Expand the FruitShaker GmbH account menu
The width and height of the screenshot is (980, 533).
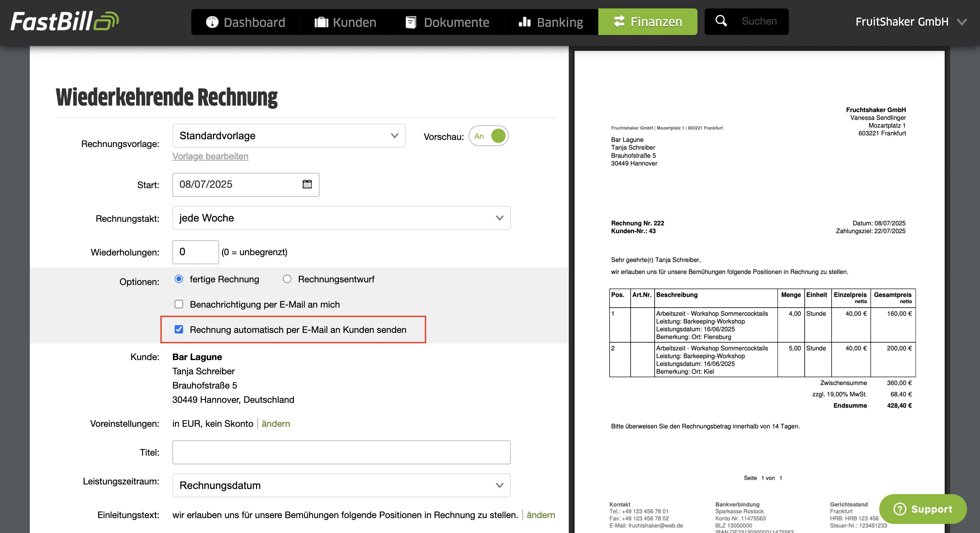point(911,22)
